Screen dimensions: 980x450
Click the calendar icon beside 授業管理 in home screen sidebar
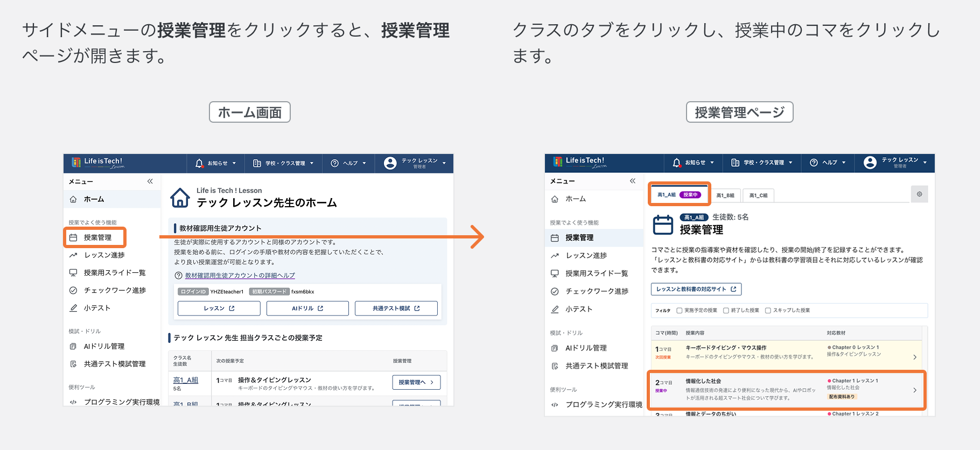(73, 237)
